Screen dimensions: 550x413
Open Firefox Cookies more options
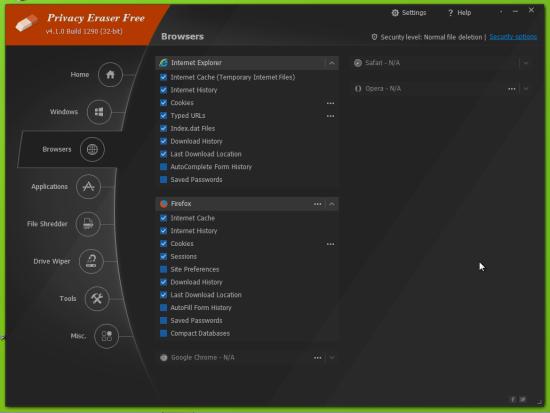(x=330, y=244)
